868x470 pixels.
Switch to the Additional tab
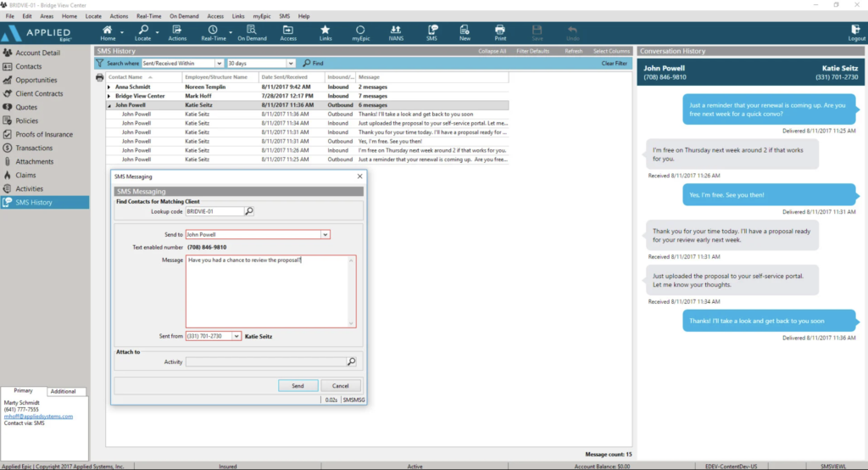pos(63,391)
